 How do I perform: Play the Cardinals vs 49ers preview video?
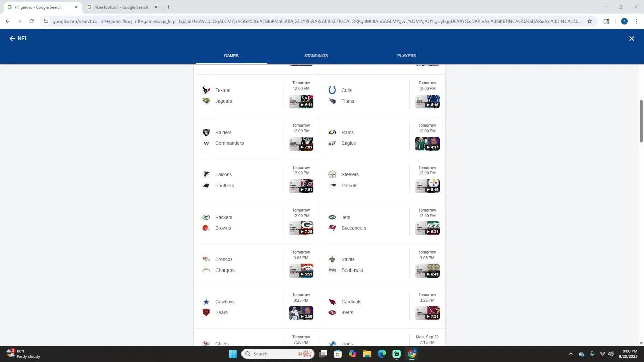(x=427, y=313)
